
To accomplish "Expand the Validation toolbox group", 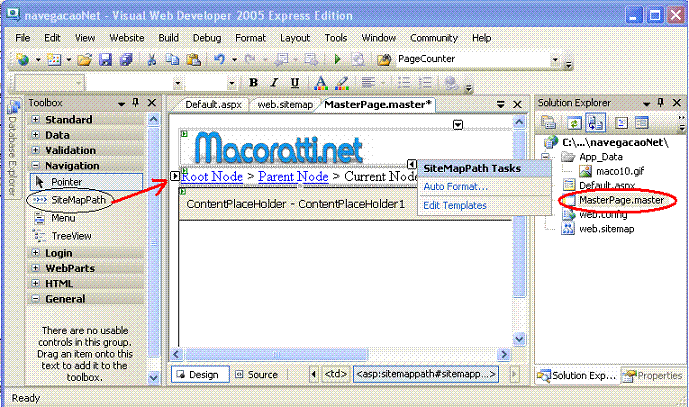I will pyautogui.click(x=36, y=150).
